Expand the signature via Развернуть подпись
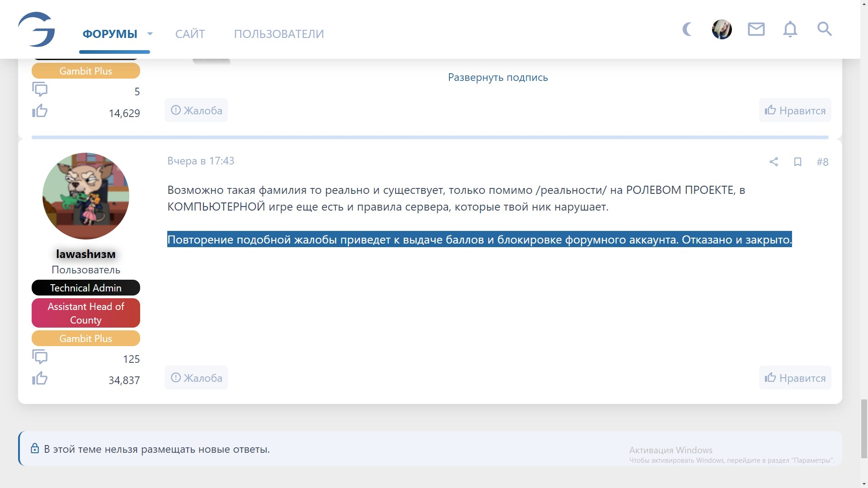868x488 pixels. pos(498,77)
